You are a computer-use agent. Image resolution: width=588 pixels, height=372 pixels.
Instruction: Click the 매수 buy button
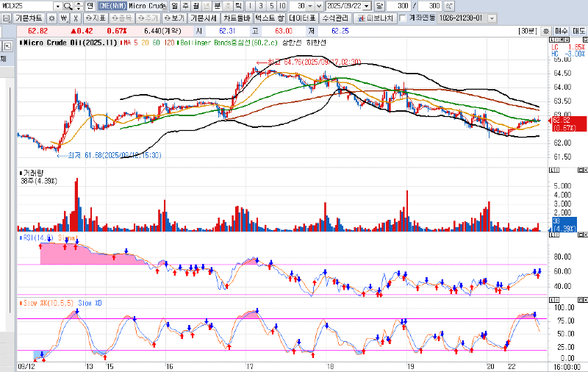560,31
